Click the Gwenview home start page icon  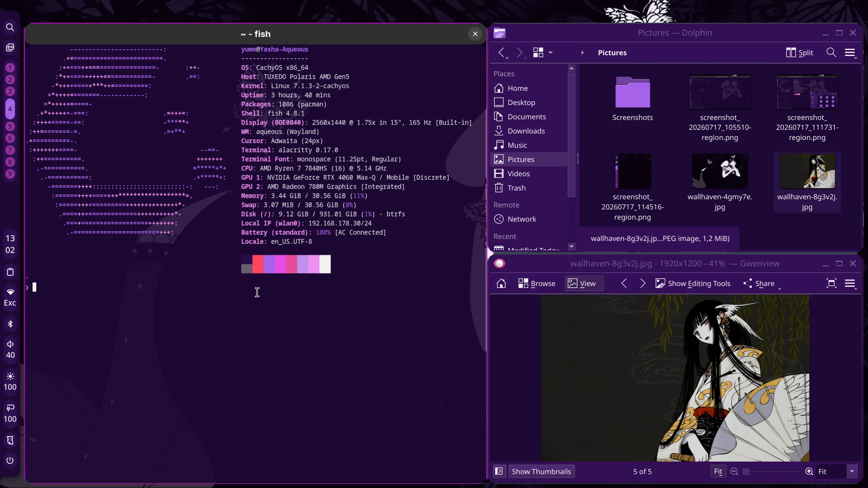click(x=501, y=283)
